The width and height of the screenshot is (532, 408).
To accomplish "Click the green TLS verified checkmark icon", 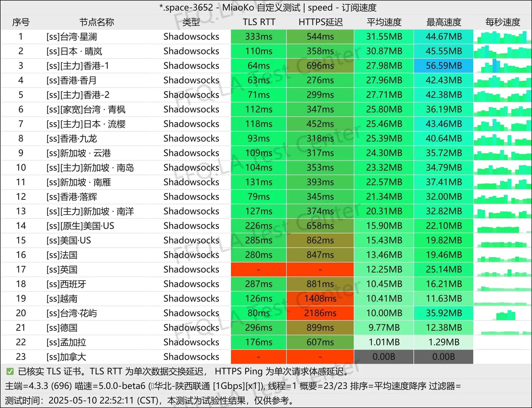I will [x=10, y=371].
